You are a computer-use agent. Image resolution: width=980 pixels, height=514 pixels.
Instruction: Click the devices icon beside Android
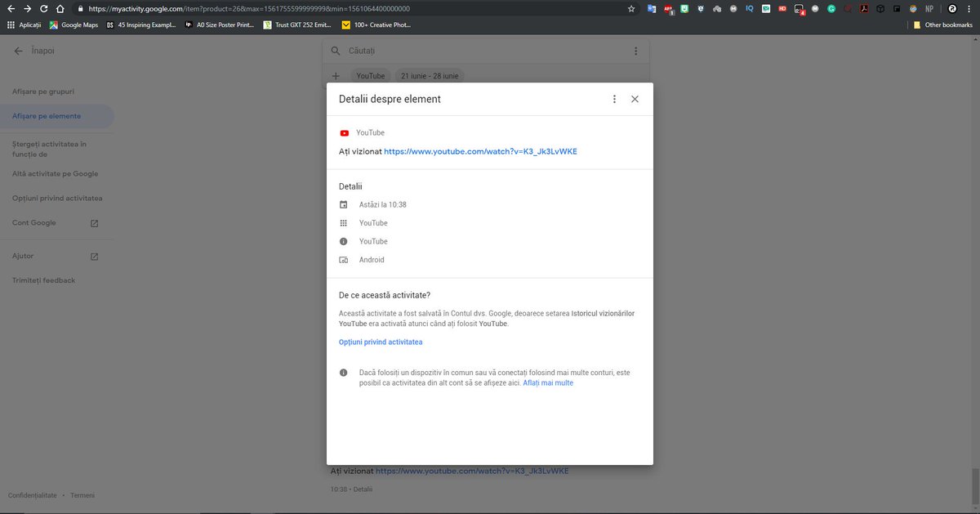coord(344,260)
